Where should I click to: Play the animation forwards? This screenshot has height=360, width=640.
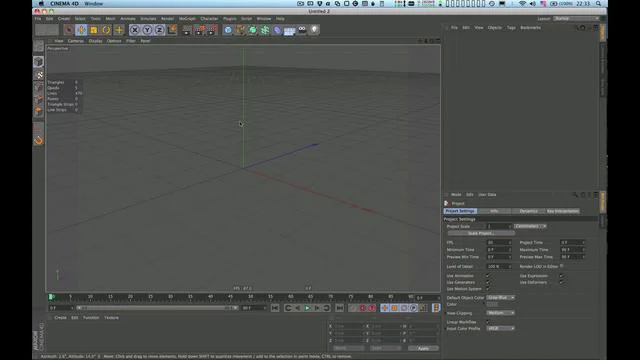(307, 308)
